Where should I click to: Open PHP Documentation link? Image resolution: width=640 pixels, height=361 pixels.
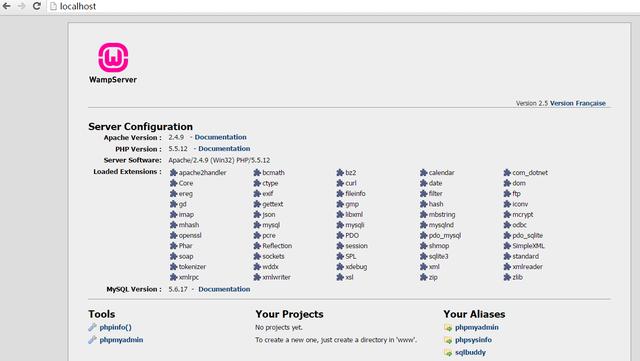tap(224, 149)
